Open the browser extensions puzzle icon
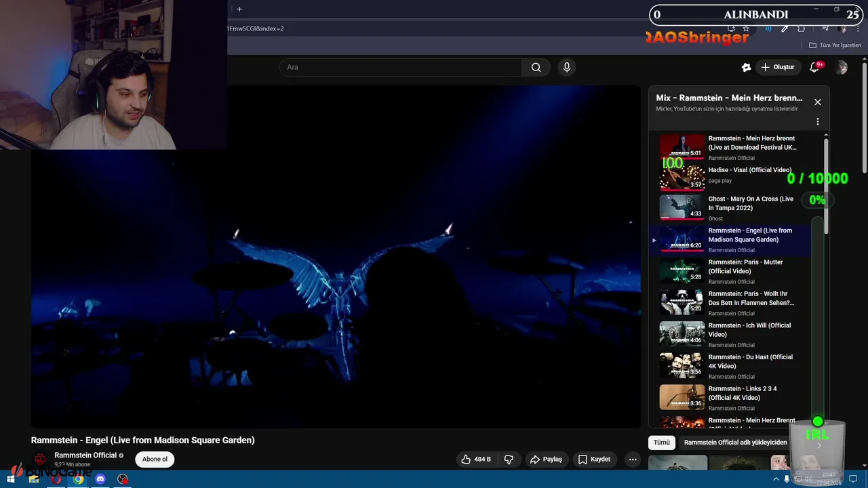Screen dimensions: 868x488 click(801, 28)
